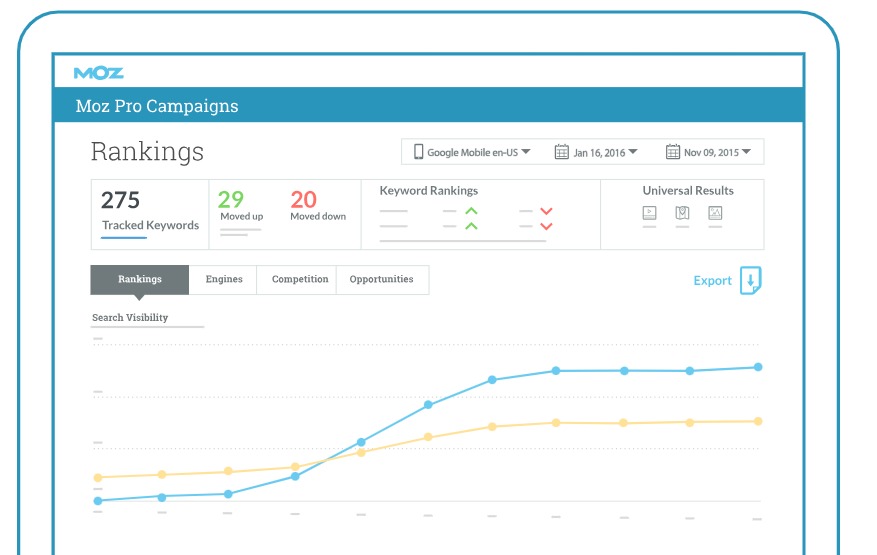Click the last blue data point on chart
This screenshot has height=555, width=877.
[x=758, y=367]
